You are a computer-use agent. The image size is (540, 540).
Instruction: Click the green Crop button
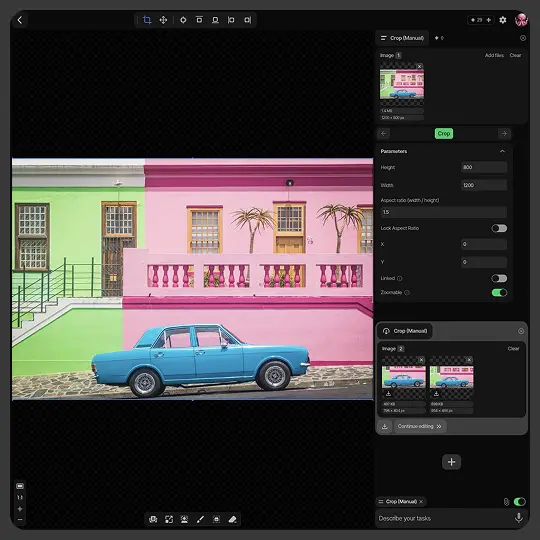[x=444, y=133]
